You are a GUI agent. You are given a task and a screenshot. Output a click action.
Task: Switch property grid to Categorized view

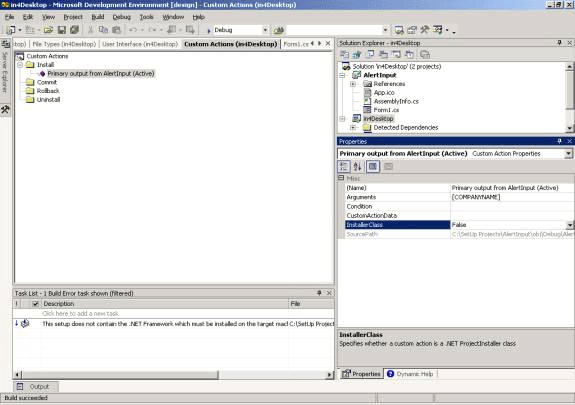344,167
